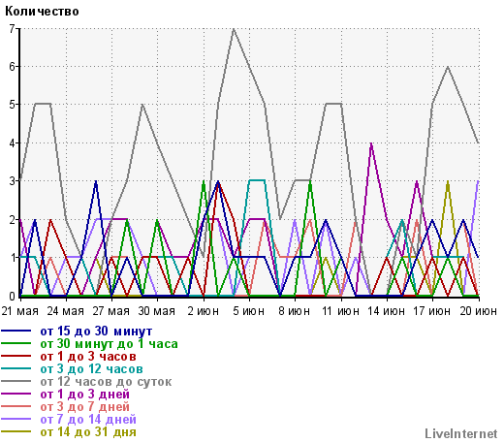Click the 'Количество' chart title
The width and height of the screenshot is (504, 443).
point(42,12)
